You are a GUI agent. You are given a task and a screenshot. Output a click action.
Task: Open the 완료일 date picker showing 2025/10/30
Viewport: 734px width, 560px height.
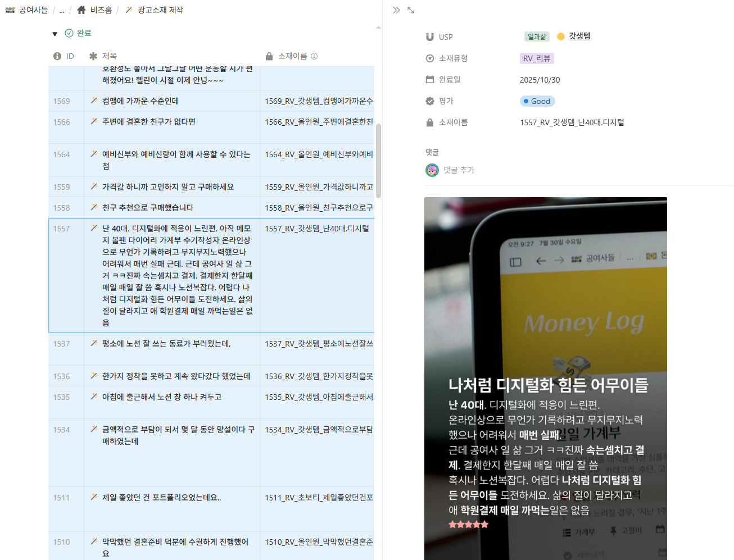point(540,80)
